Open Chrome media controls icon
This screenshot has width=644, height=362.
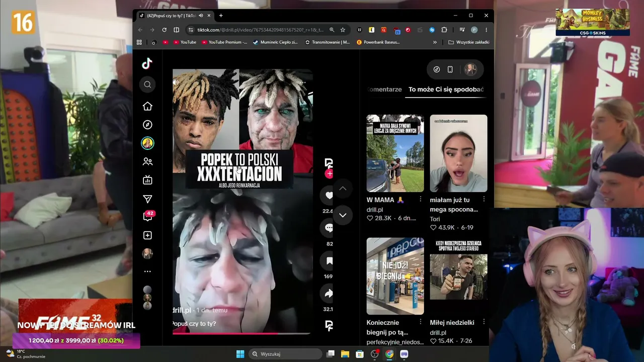click(462, 30)
